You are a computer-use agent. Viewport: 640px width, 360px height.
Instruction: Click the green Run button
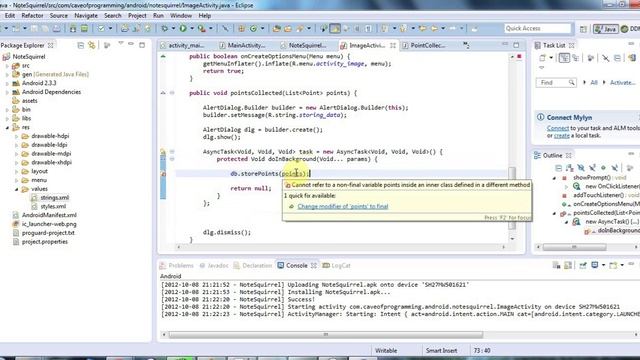(183, 28)
